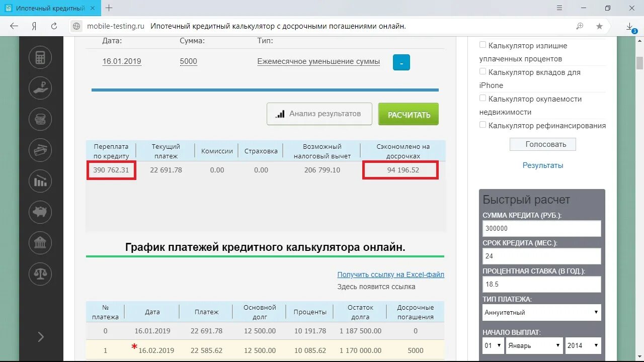Click the 'Голосовать' button
644x362 pixels.
[x=543, y=144]
